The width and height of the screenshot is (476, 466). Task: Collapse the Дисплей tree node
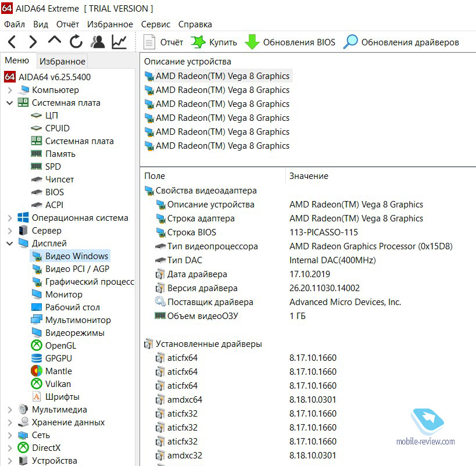(10, 243)
